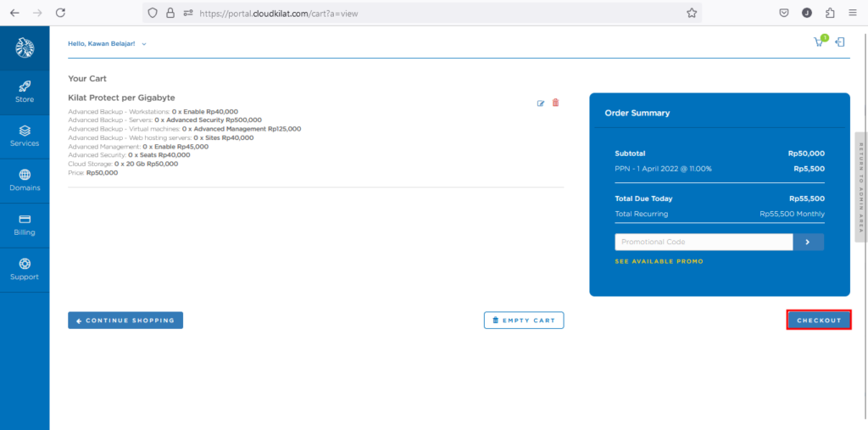Open the See Available Promo link
Screen dimensions: 868x430
click(659, 261)
